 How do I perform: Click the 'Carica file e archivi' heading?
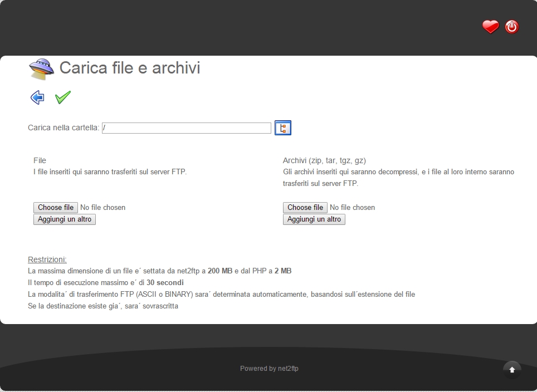pyautogui.click(x=130, y=68)
